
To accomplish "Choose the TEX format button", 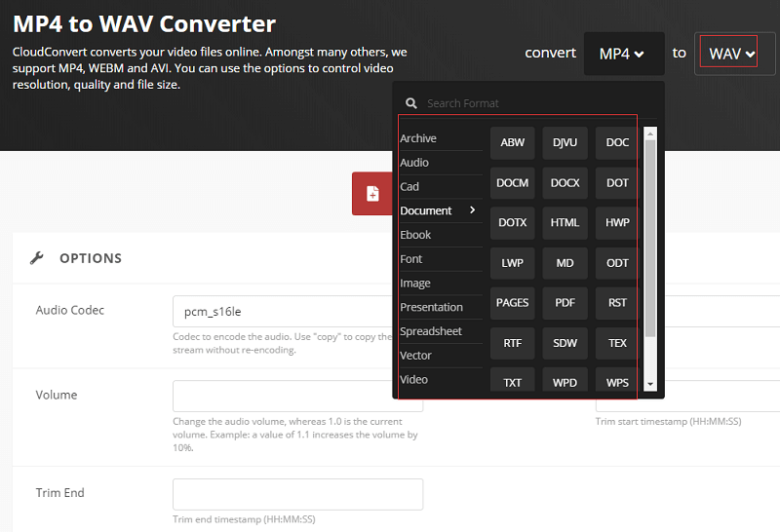I will coord(616,343).
